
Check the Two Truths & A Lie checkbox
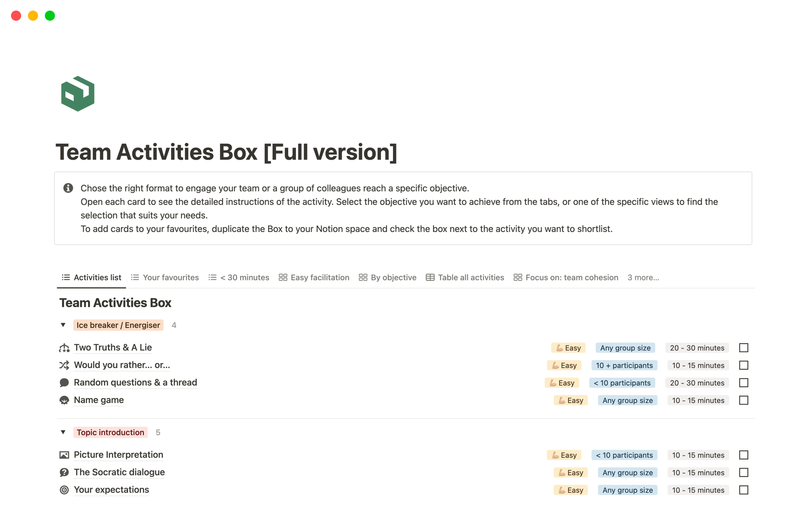tap(743, 348)
